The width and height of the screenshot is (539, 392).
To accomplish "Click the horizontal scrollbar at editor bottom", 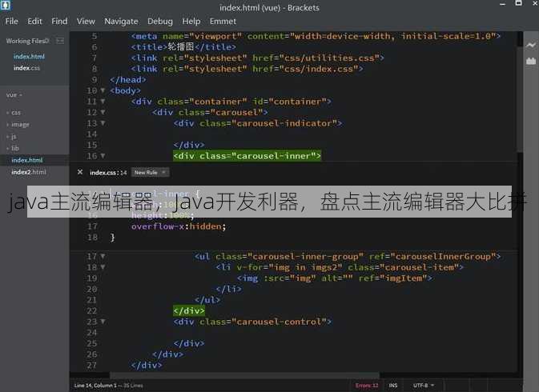I will pos(244,375).
